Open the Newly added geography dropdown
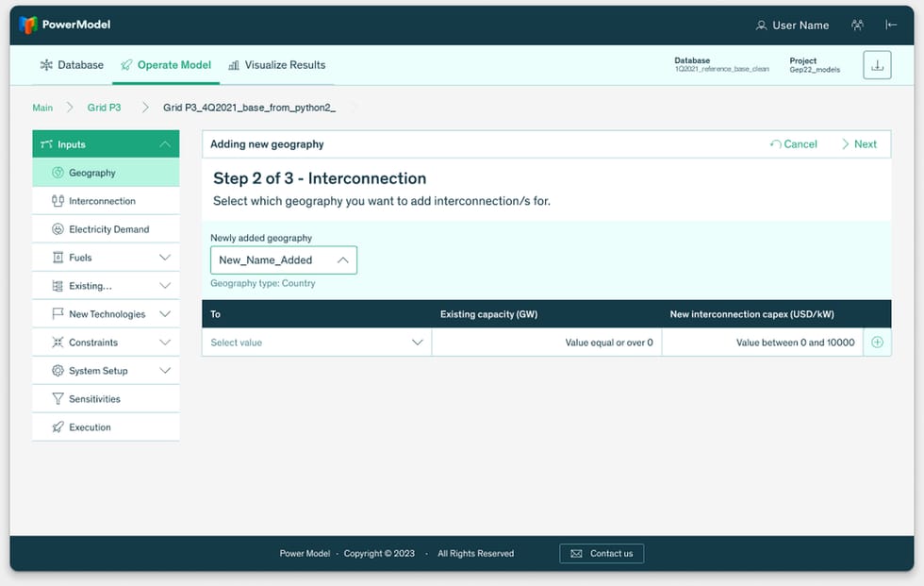 tap(284, 260)
